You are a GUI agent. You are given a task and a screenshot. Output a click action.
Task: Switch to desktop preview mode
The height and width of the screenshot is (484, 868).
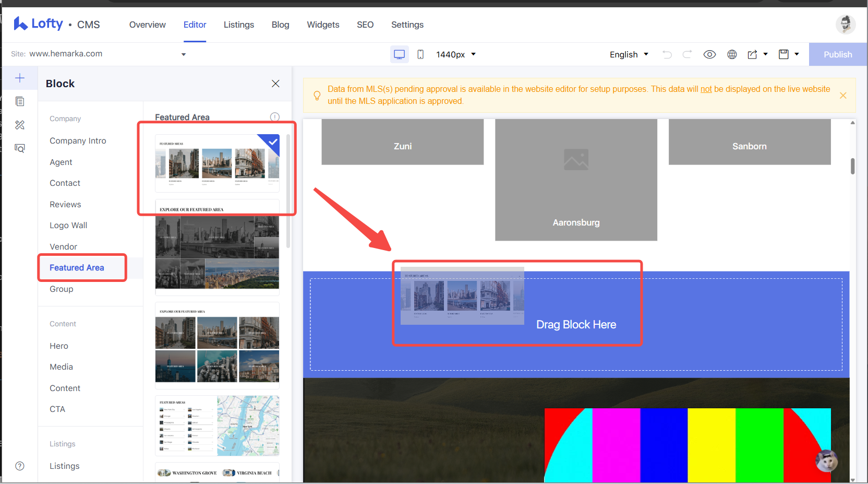click(x=400, y=54)
